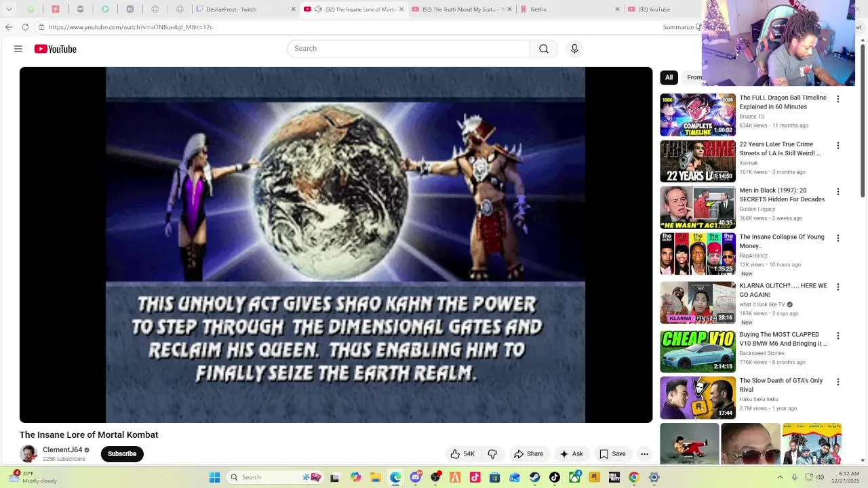Go back with browser back arrow

[8, 27]
